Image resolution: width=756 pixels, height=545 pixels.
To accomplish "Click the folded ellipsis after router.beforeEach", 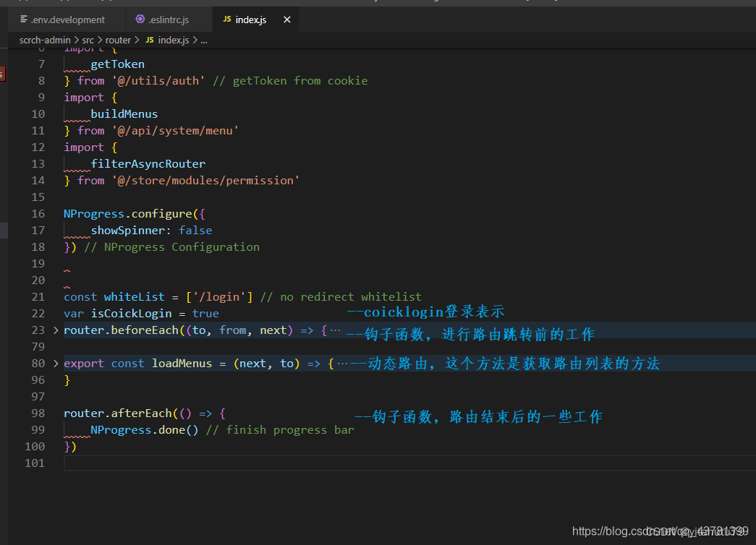I will 335,330.
